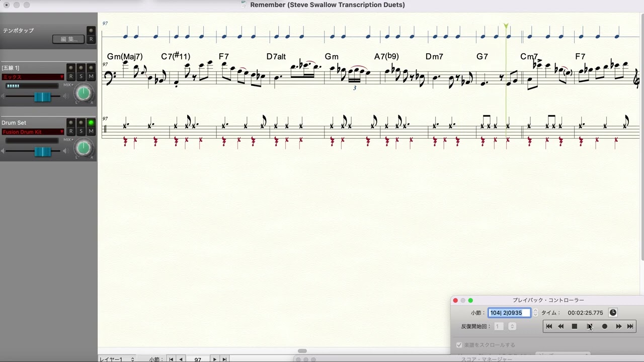The height and width of the screenshot is (362, 644).
Task: Stop playback in the playback controller
Action: click(x=575, y=326)
